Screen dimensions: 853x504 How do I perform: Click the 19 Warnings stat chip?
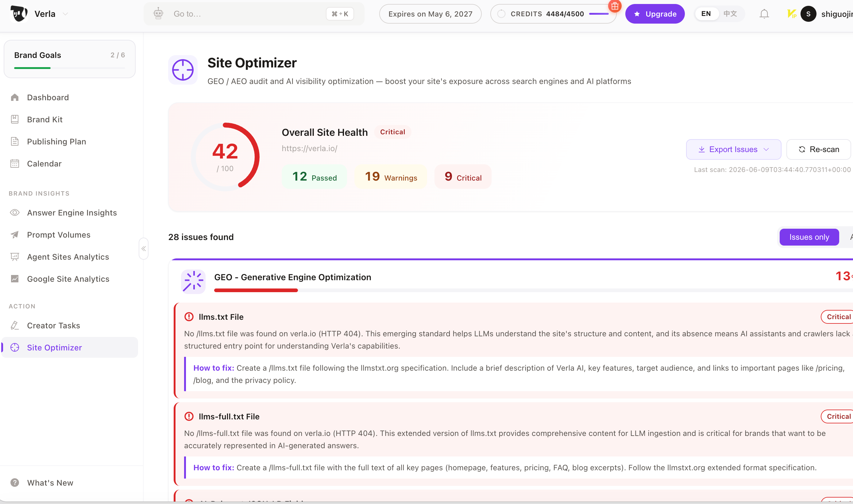pos(391,177)
